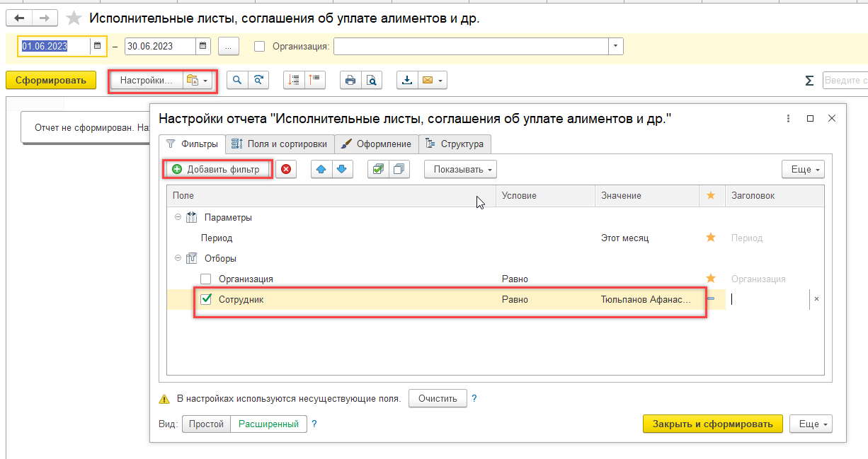Toggle star for Период row
Screen dimensions: 868x459
711,238
